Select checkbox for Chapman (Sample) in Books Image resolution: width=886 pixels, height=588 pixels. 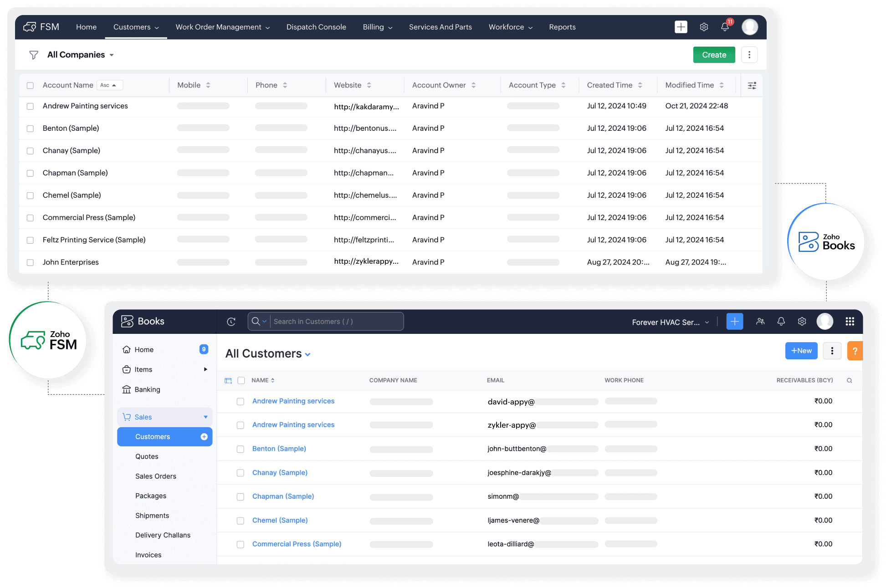241,497
